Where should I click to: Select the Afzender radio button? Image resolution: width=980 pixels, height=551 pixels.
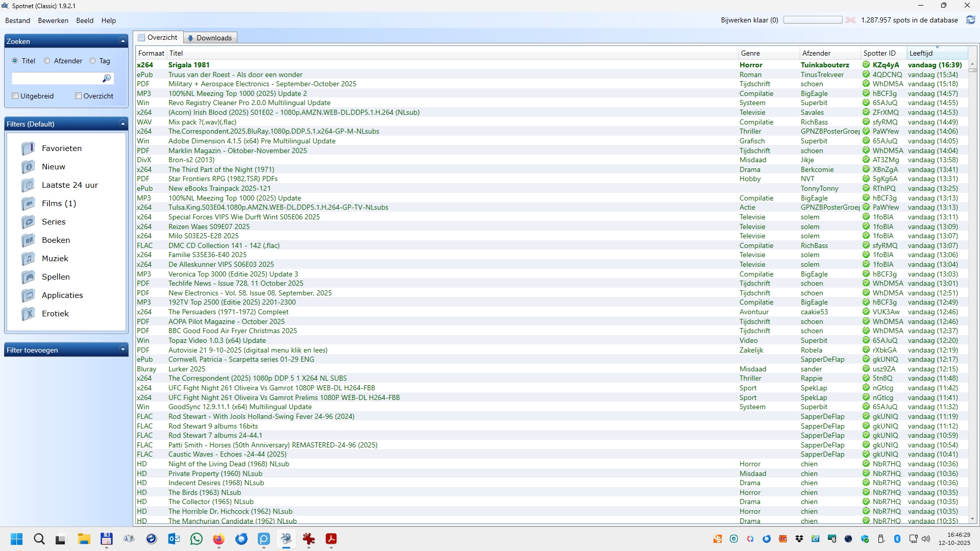[x=47, y=61]
